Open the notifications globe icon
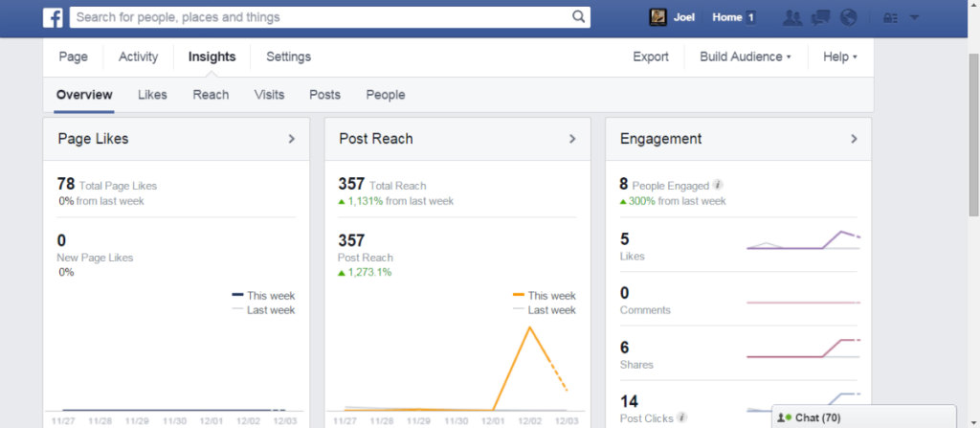The width and height of the screenshot is (980, 428). [x=848, y=17]
